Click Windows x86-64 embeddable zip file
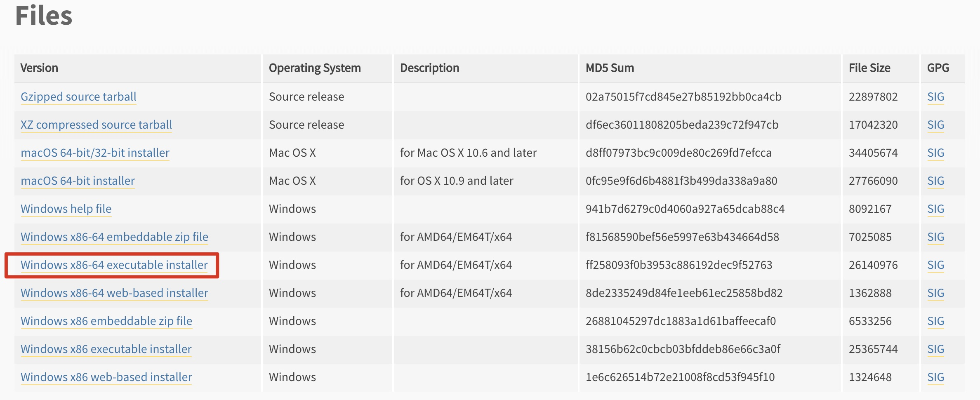The image size is (980, 400). tap(114, 237)
